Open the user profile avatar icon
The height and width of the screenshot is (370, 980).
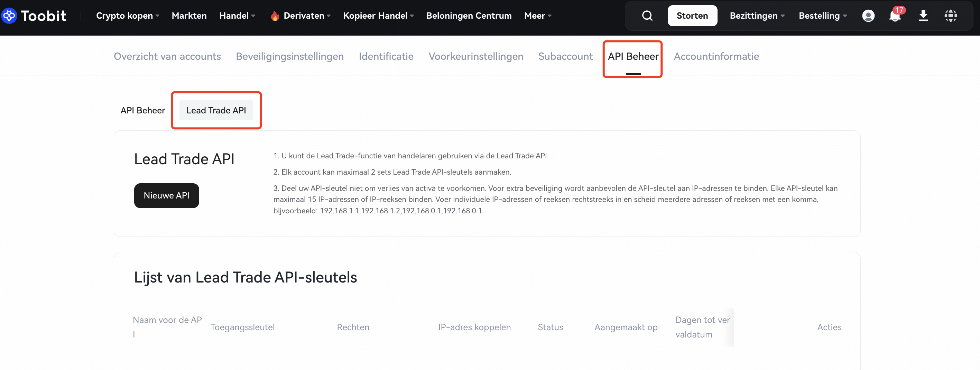868,16
